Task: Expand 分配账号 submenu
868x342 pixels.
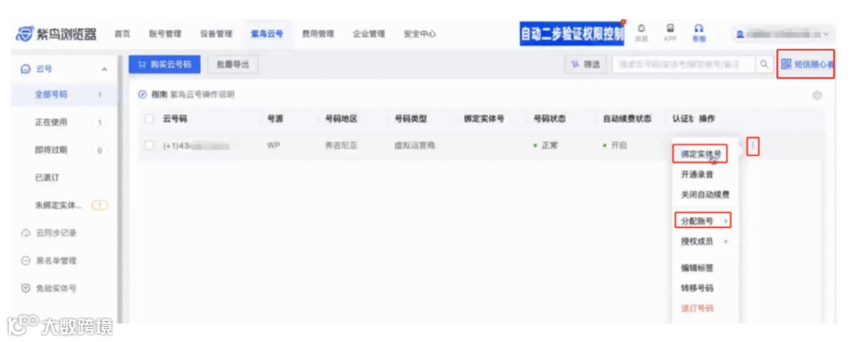Action: (702, 221)
